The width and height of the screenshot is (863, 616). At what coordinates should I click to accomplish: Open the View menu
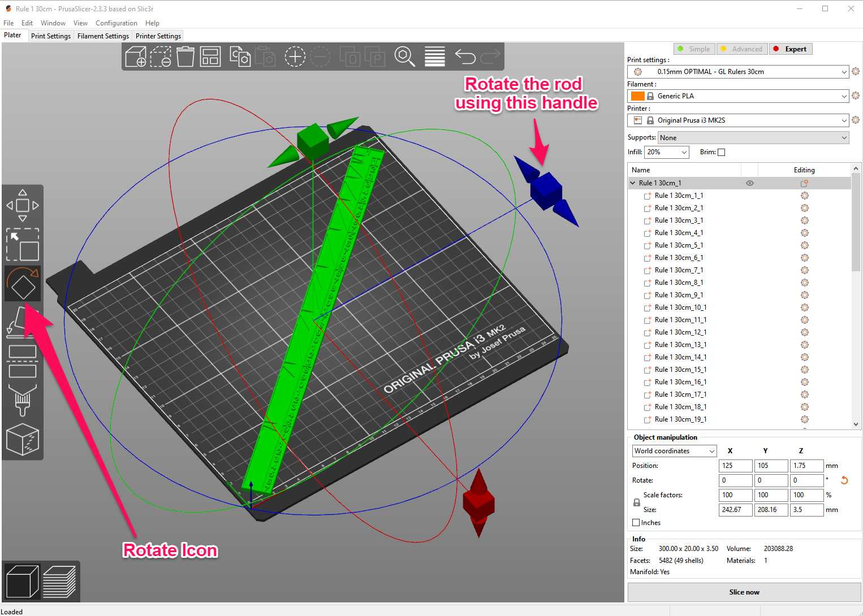80,23
